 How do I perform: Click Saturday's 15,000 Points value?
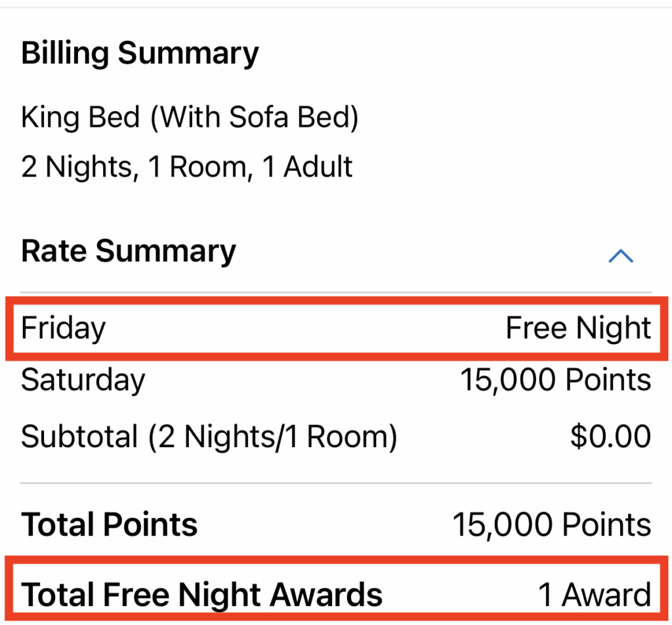point(555,380)
